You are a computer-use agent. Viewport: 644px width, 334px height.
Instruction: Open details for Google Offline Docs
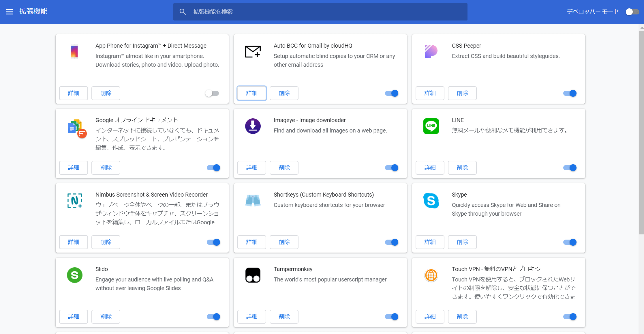click(74, 168)
